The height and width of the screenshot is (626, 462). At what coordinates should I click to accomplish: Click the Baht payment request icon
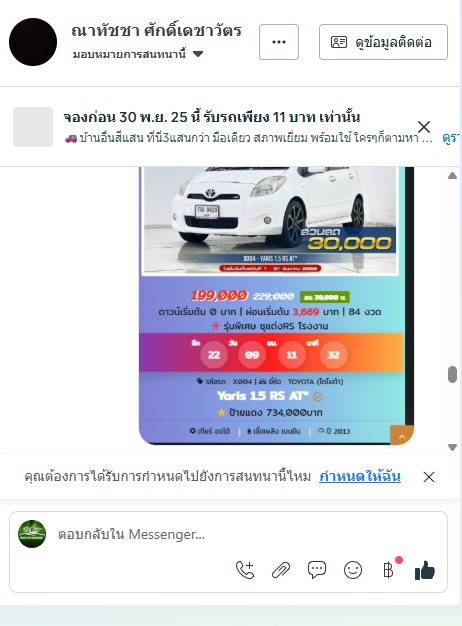(x=389, y=570)
